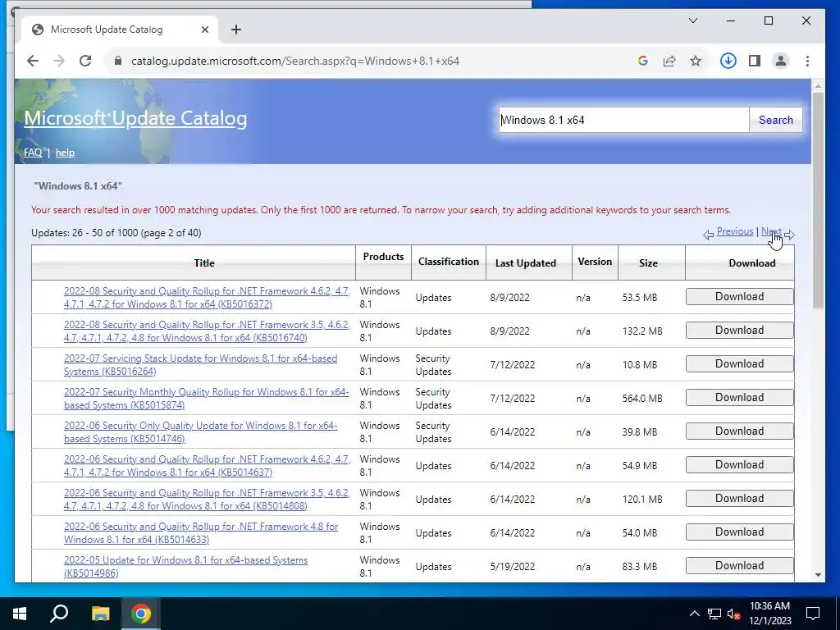
Task: View site info via the padlock icon
Action: coord(118,61)
